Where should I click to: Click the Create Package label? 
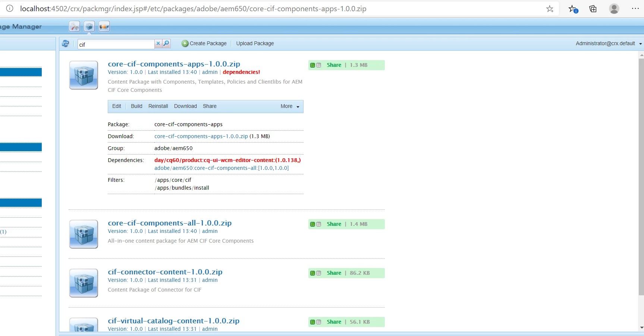(208, 43)
